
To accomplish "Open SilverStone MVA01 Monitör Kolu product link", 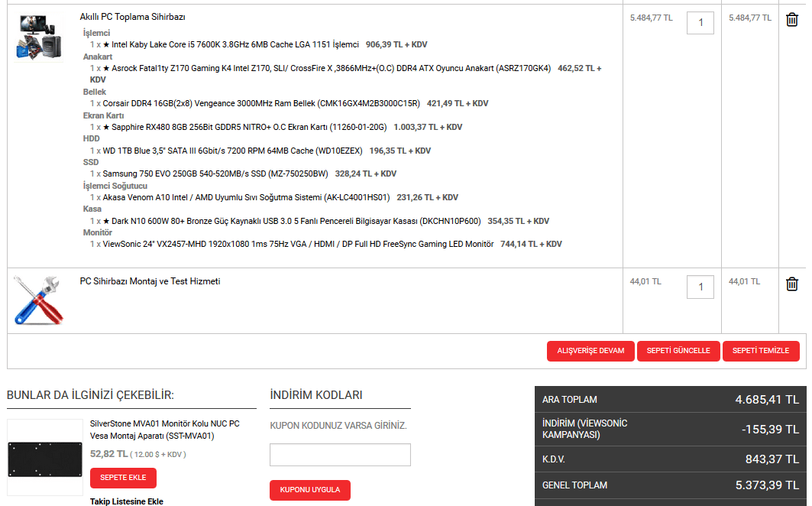I will pos(165,430).
